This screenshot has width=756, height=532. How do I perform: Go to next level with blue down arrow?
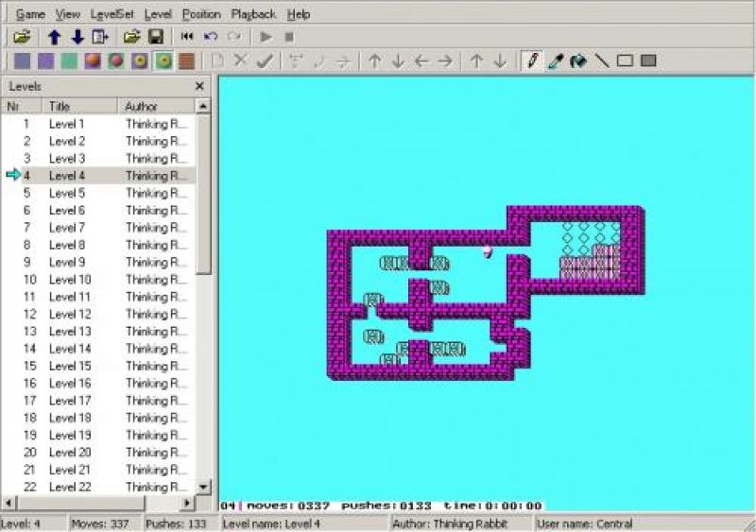(77, 37)
